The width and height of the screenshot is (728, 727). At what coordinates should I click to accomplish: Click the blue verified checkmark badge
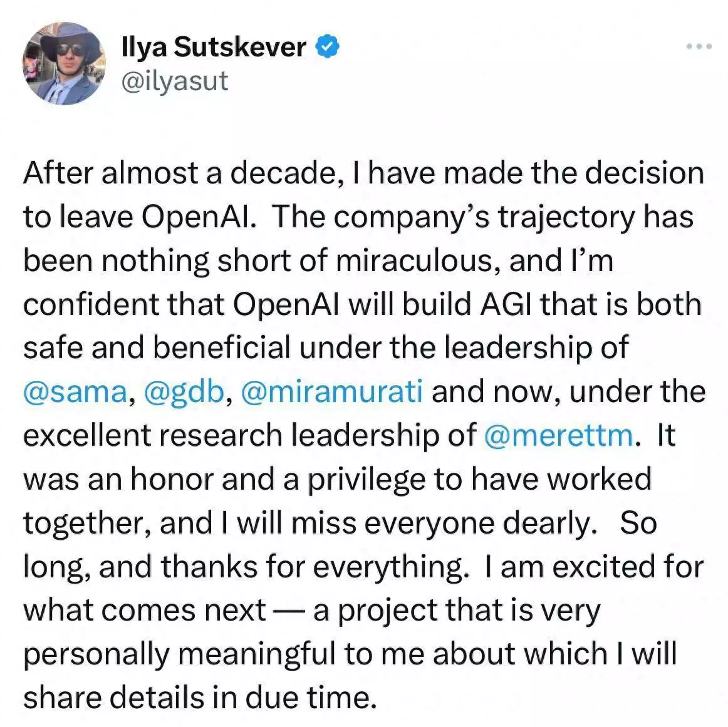[328, 47]
